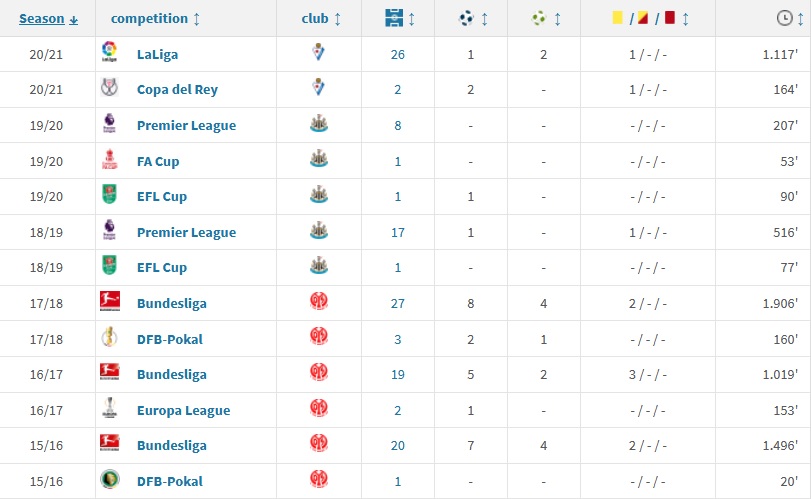Open Eibar club crest in LaLiga row
The height and width of the screenshot is (499, 811).
pyautogui.click(x=319, y=52)
